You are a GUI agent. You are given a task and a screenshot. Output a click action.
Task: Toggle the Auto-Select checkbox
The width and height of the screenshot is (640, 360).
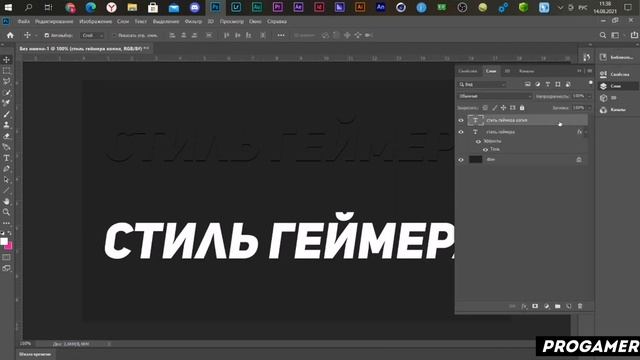click(47, 36)
